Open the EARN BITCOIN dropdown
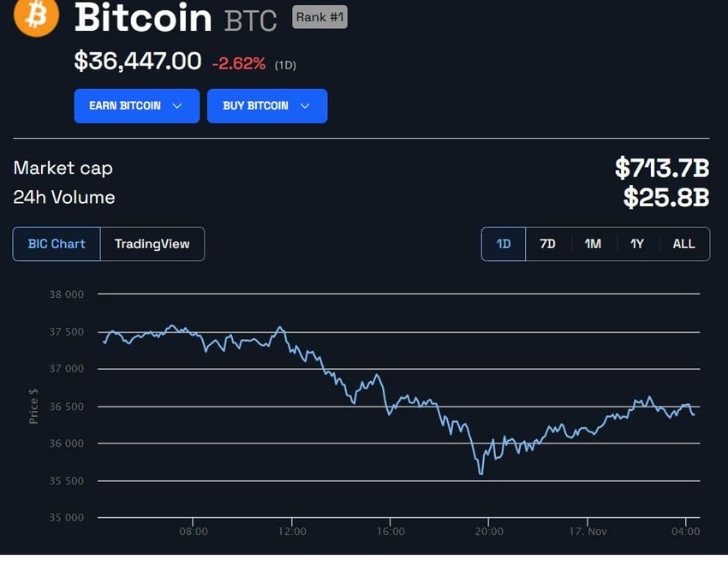The image size is (728, 571). 136,105
